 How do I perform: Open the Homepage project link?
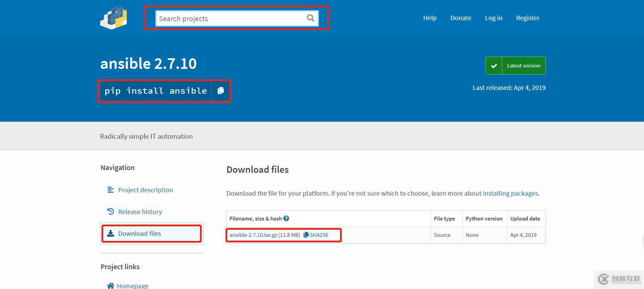(x=133, y=286)
